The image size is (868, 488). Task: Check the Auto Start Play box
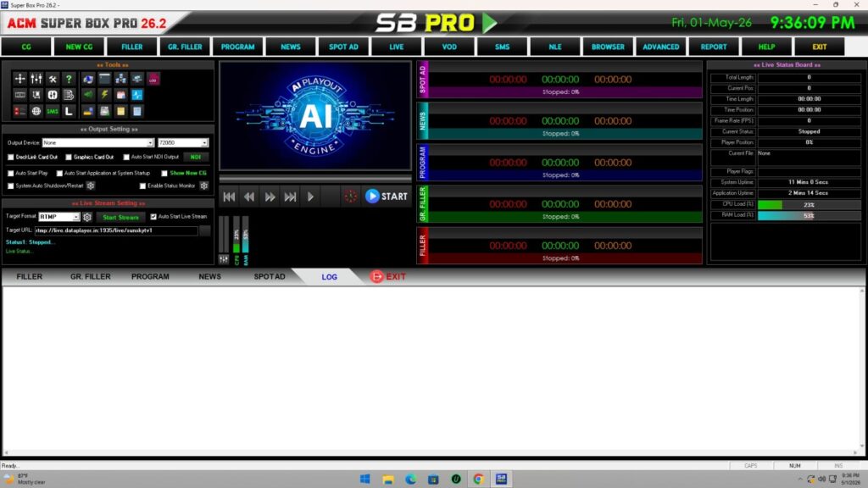(10, 173)
